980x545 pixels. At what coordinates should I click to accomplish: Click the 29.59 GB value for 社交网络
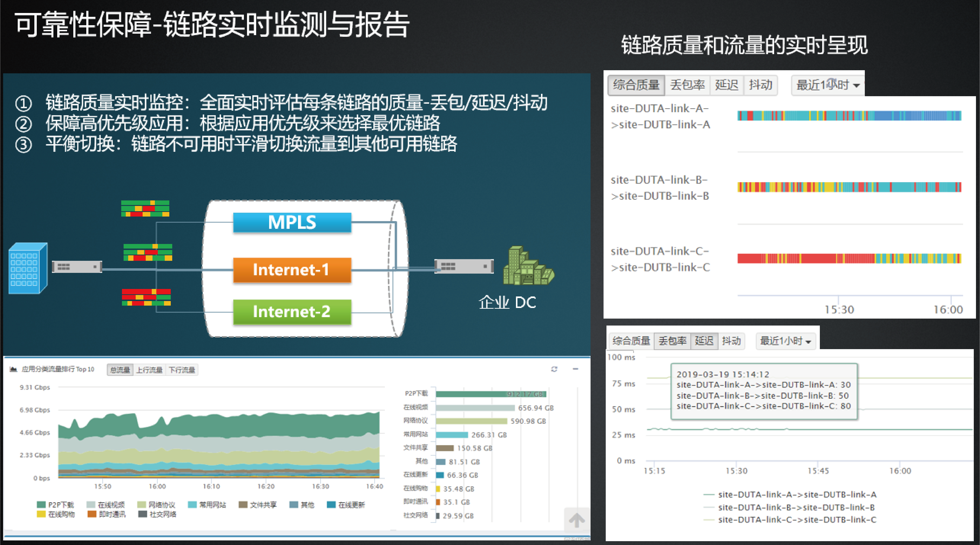point(458,516)
